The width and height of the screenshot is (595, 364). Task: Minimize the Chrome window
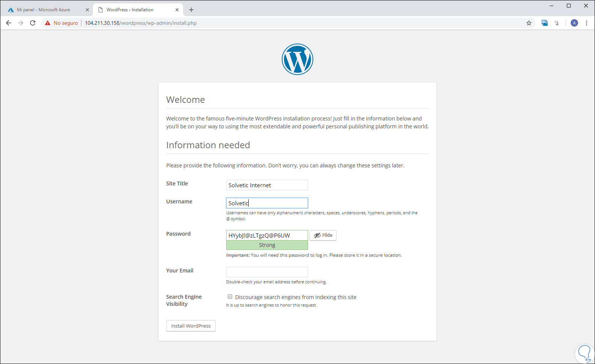[x=551, y=6]
